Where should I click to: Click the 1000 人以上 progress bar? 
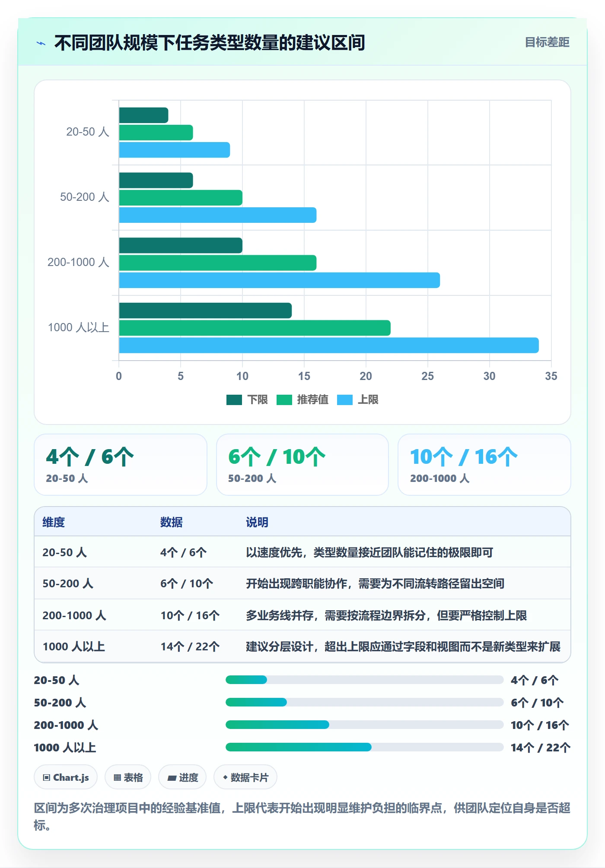point(365,747)
